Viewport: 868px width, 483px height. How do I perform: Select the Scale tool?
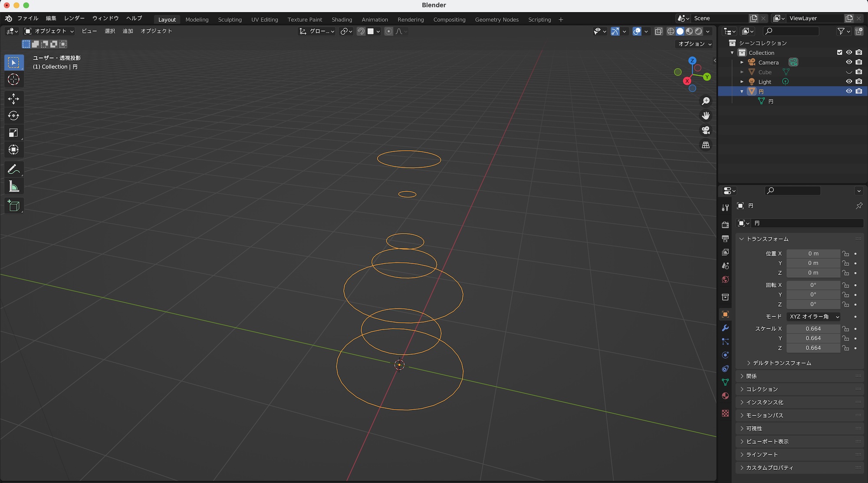(x=13, y=133)
